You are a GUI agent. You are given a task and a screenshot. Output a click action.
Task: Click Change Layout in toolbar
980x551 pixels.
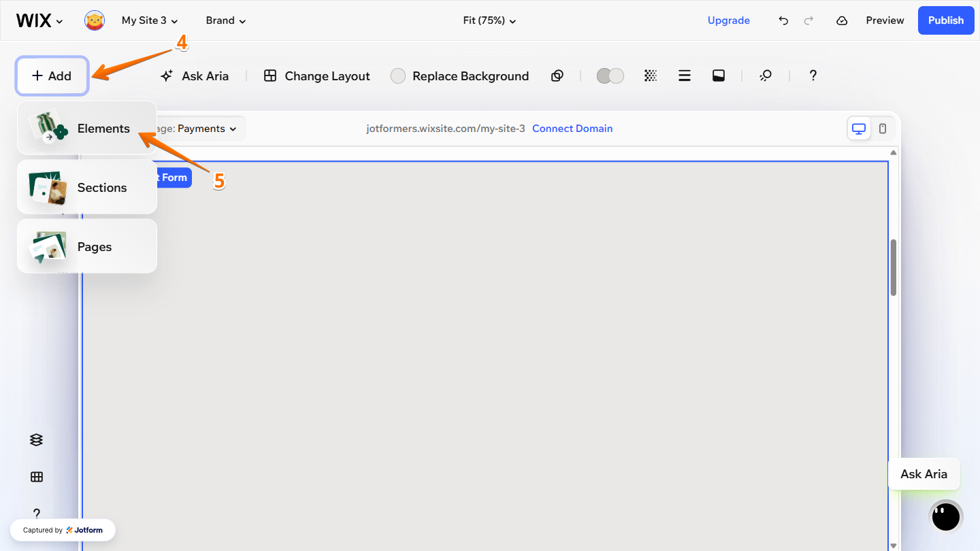point(317,76)
